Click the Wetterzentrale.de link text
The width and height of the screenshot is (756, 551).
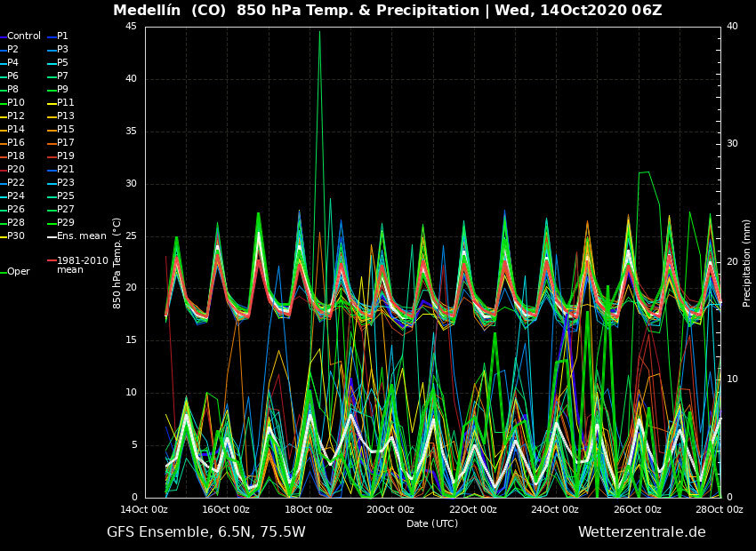click(x=641, y=531)
